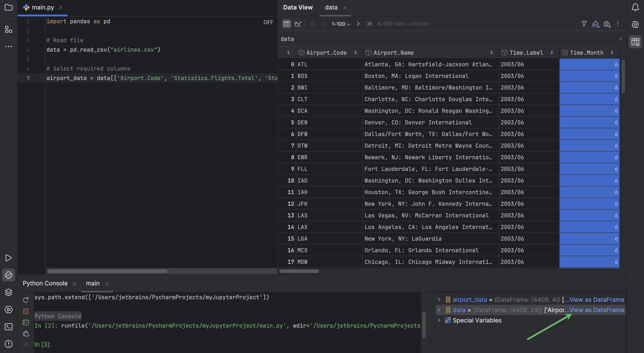Switch Data View to chart visualization mode

coord(298,23)
